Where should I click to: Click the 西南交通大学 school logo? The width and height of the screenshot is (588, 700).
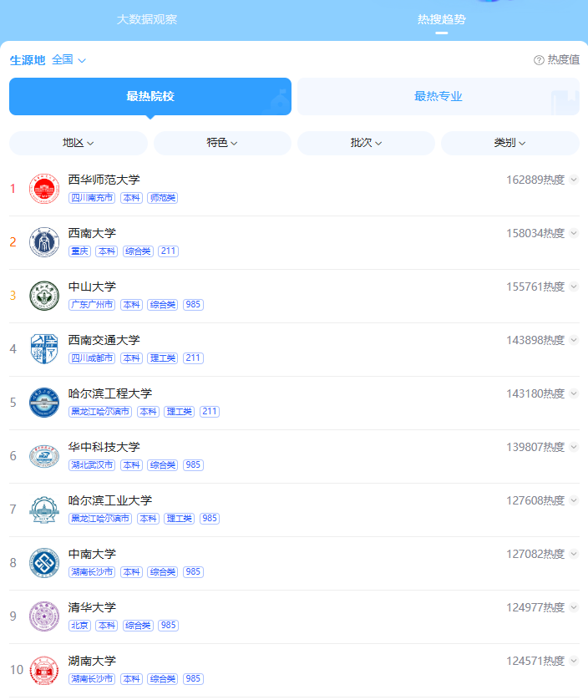[x=44, y=349]
